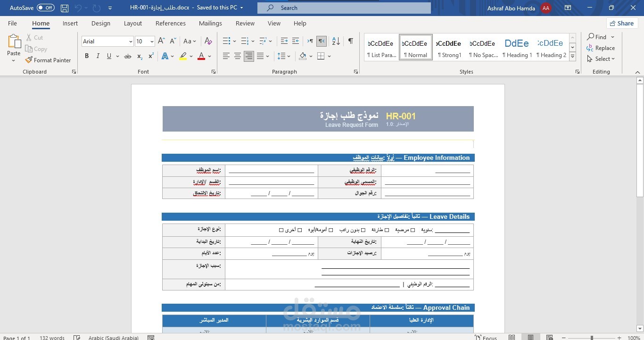
Task: Click the Sort icon
Action: [x=336, y=41]
